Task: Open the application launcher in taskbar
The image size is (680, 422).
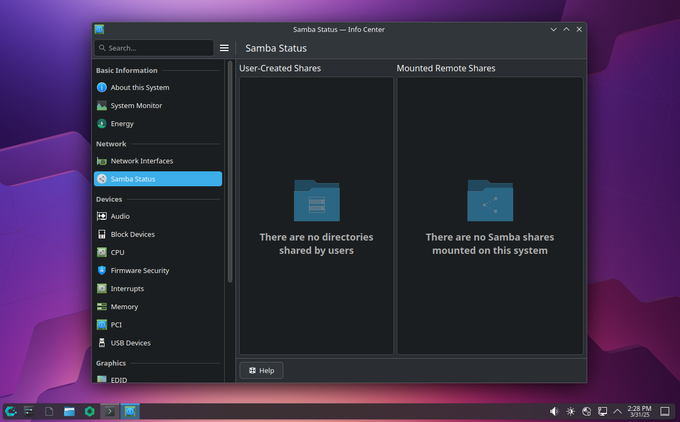Action: click(11, 411)
